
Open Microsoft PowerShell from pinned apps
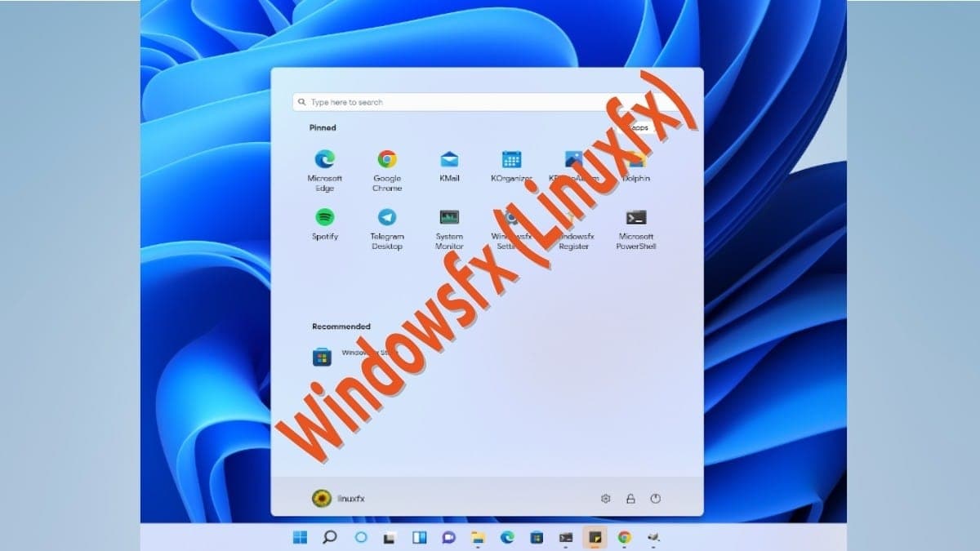coord(636,217)
